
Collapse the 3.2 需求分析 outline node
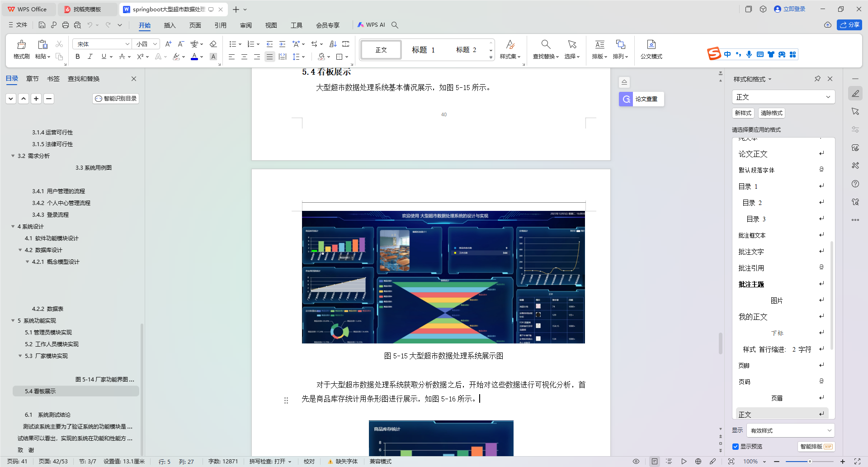[x=13, y=156]
